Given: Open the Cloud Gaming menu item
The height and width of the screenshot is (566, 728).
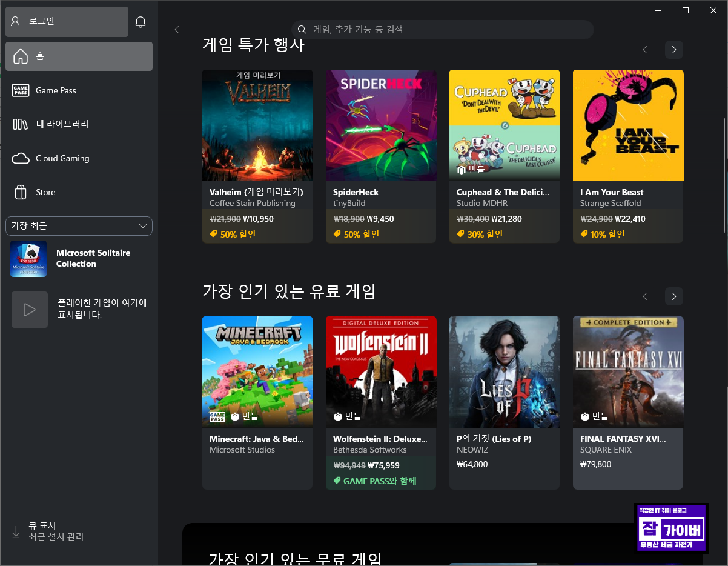Looking at the screenshot, I should tap(79, 158).
